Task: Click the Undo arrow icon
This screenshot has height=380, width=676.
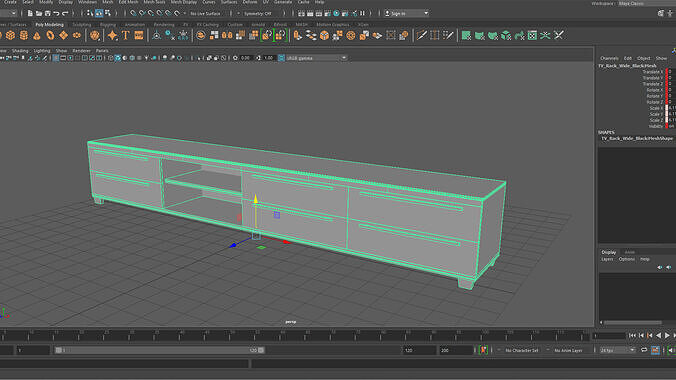Action: click(56, 13)
